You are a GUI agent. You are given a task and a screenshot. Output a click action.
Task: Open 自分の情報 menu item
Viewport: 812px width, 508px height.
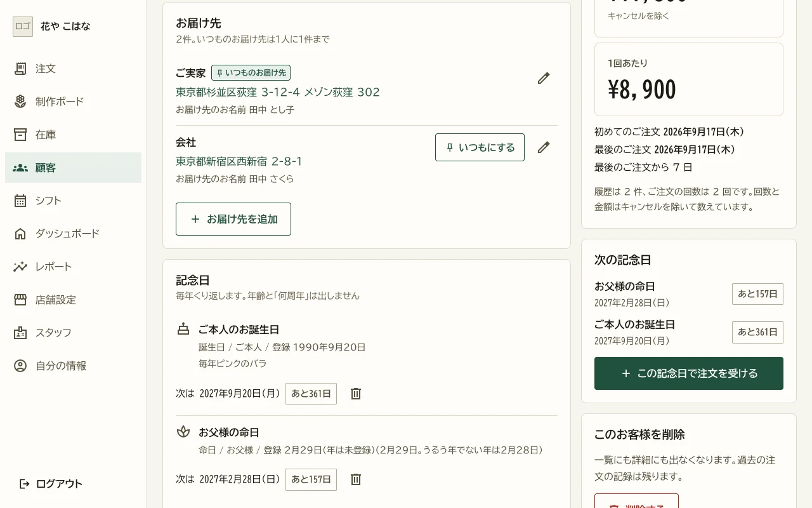tap(74, 366)
